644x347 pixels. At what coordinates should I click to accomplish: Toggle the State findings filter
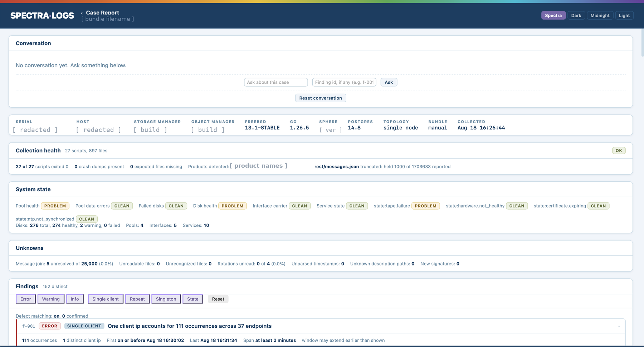click(x=193, y=299)
